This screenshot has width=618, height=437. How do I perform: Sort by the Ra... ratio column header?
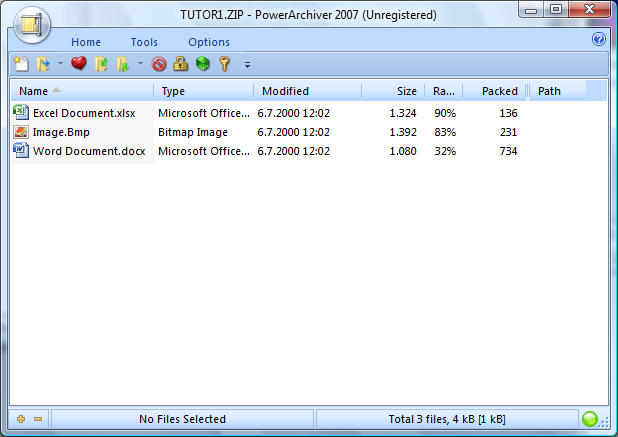tap(443, 91)
